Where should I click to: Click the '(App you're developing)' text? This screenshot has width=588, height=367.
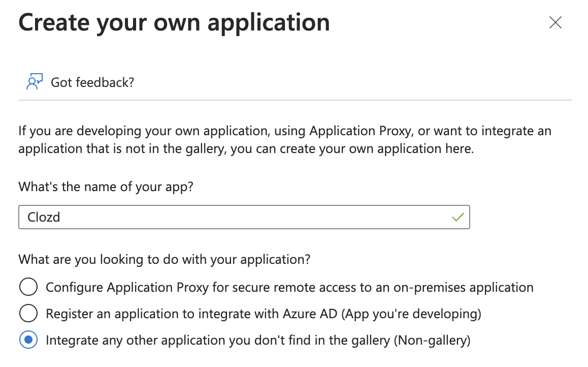coord(412,314)
